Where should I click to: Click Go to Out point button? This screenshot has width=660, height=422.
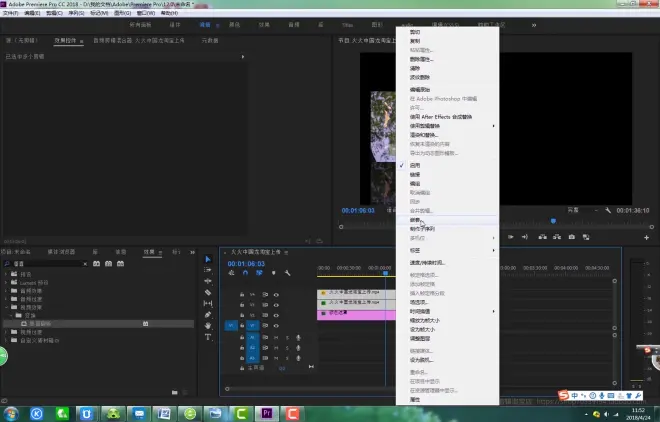(525, 237)
